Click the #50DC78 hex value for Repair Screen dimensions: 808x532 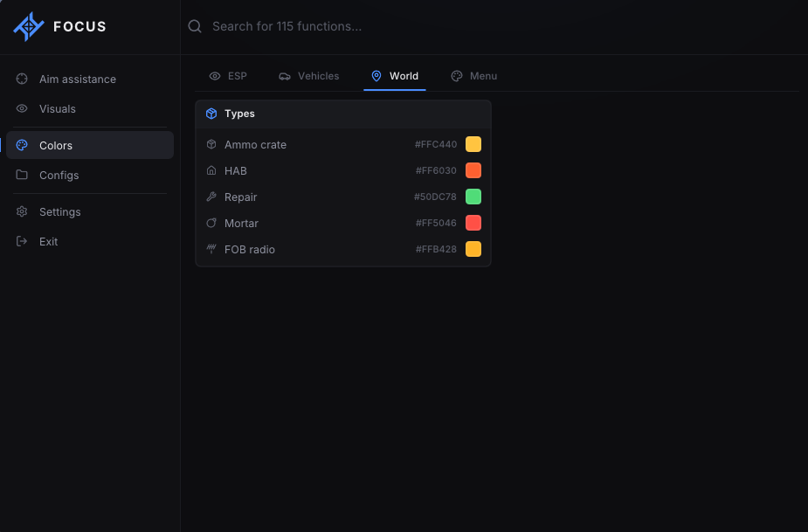coord(435,197)
